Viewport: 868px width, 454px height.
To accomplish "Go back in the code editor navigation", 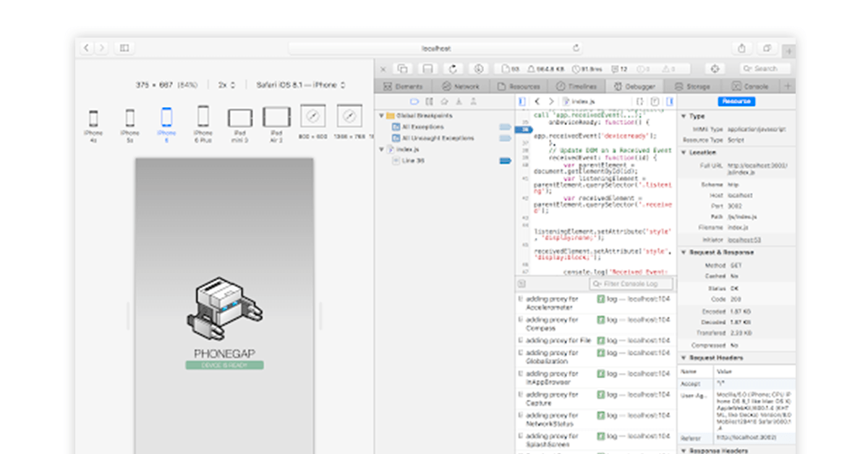I will point(537,102).
